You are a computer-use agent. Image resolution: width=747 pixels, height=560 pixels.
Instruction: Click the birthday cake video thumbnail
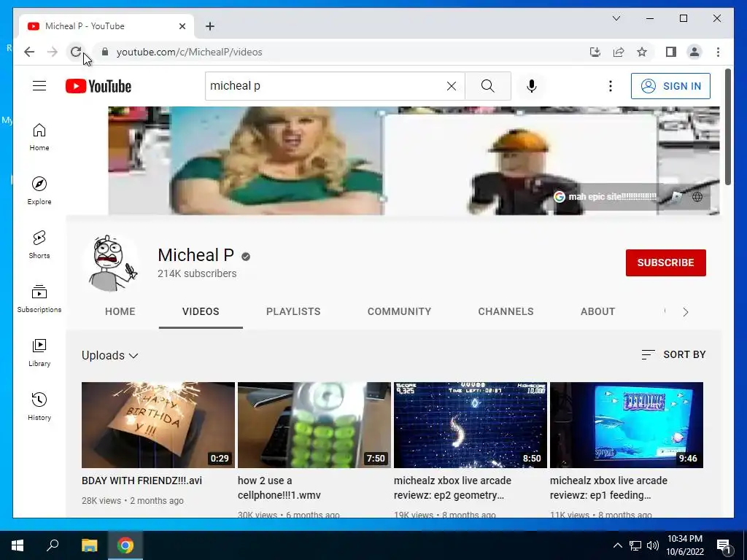(158, 425)
